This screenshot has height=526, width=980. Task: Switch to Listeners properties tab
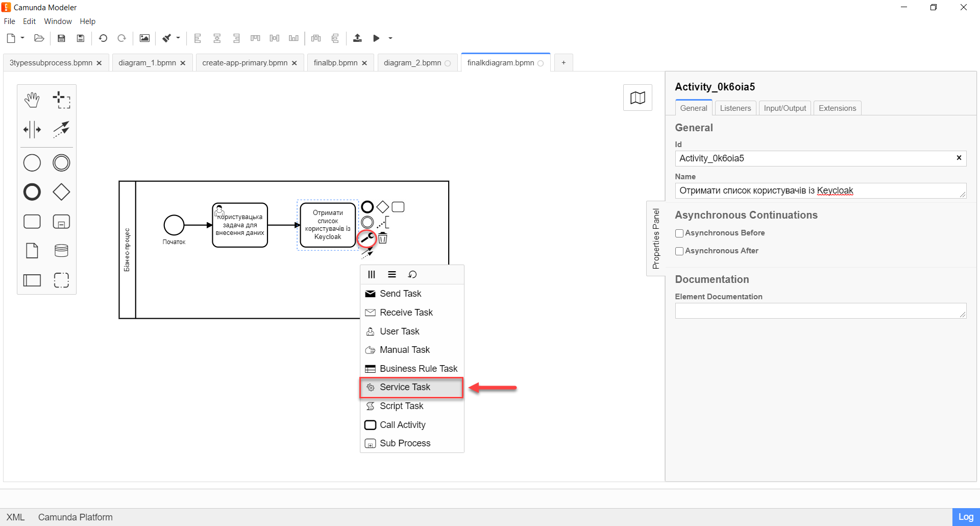click(735, 108)
